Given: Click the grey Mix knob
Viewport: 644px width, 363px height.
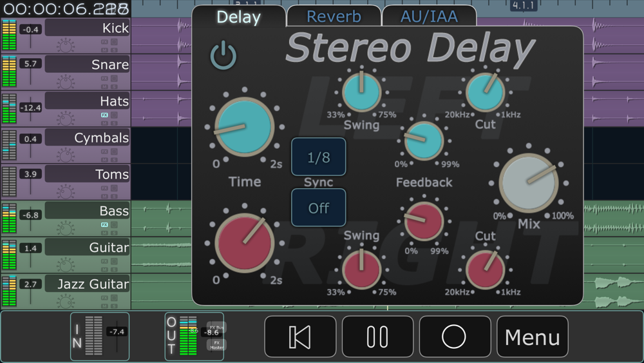Looking at the screenshot, I should click(x=529, y=182).
